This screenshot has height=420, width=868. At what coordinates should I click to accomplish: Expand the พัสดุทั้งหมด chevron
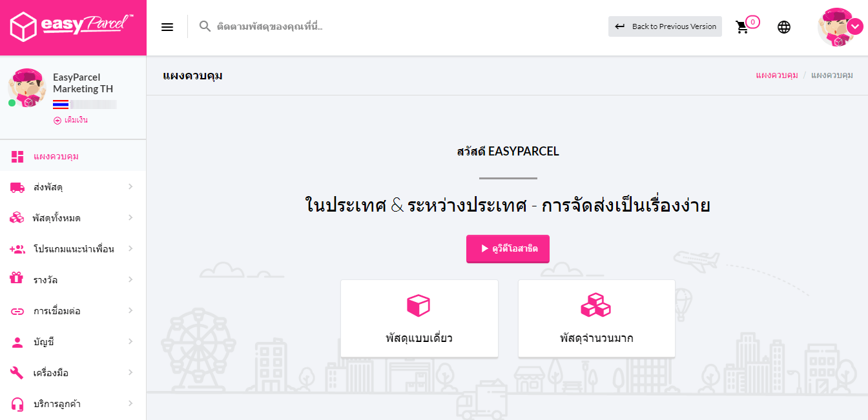coord(130,217)
